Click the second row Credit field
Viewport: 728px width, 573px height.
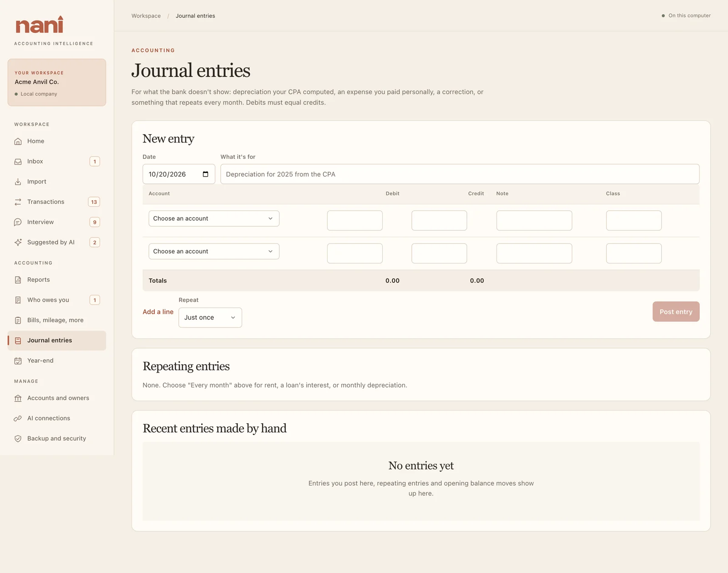(x=439, y=253)
